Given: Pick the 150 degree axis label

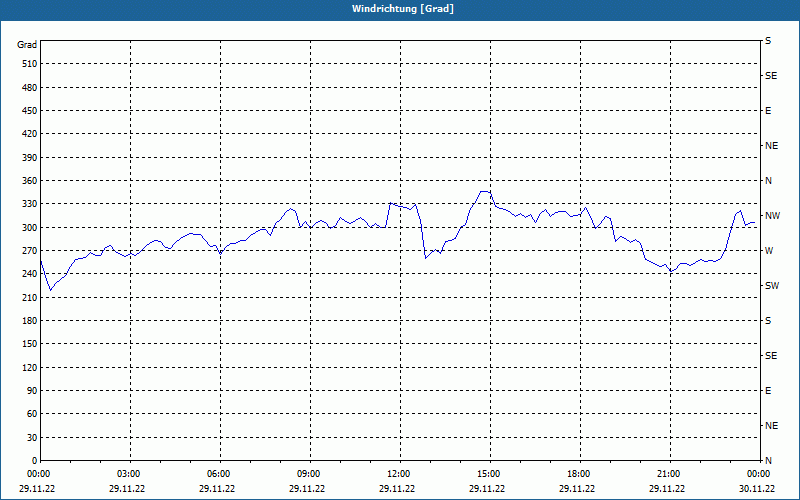Looking at the screenshot, I should [x=30, y=344].
